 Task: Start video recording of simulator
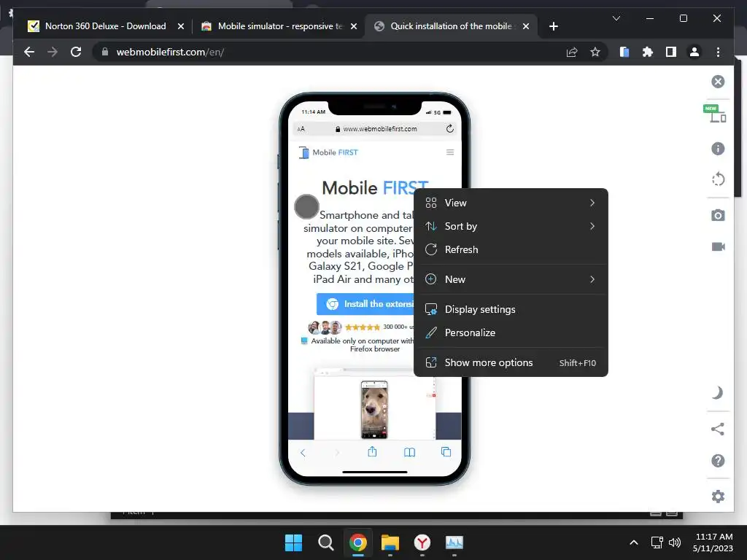point(718,246)
